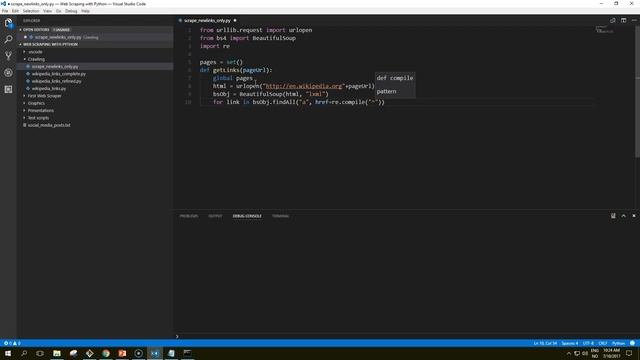Switch to the Output panel tab
This screenshot has width=640, height=360.
pos(216,216)
